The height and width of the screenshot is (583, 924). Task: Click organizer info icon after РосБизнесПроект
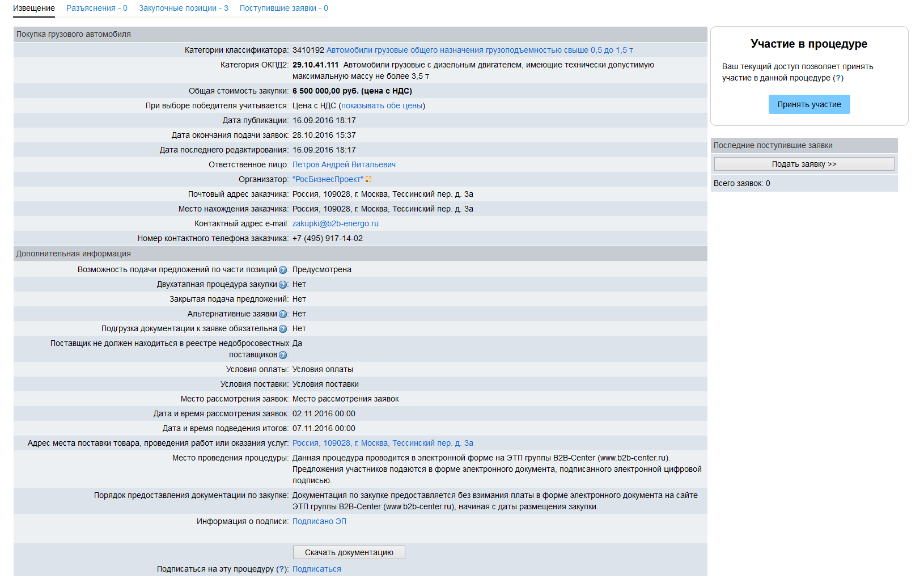(368, 180)
